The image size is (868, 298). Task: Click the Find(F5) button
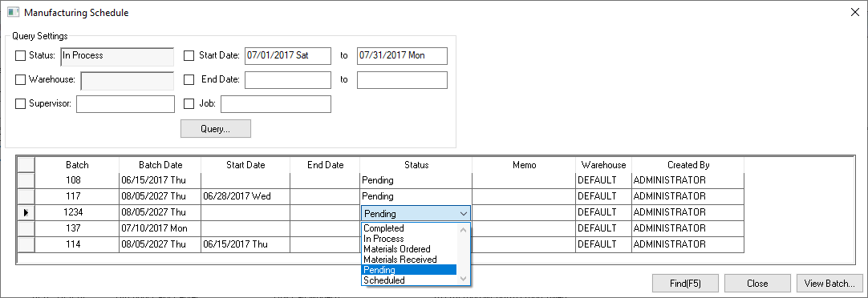tap(685, 284)
